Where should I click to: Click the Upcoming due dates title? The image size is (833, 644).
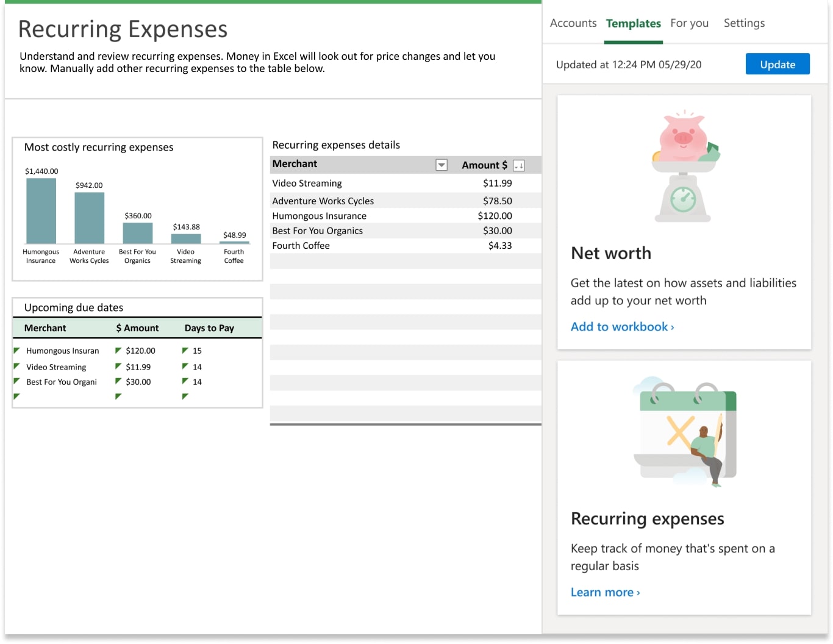tap(74, 307)
